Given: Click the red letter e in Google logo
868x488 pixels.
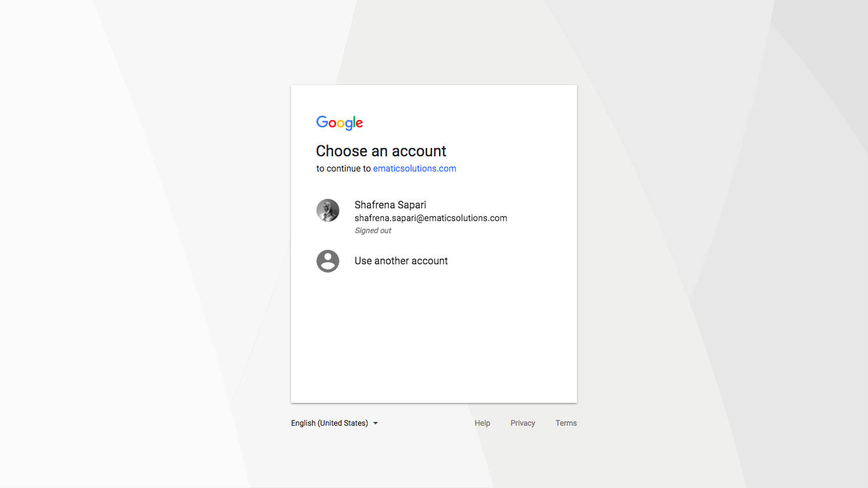Looking at the screenshot, I should 359,124.
